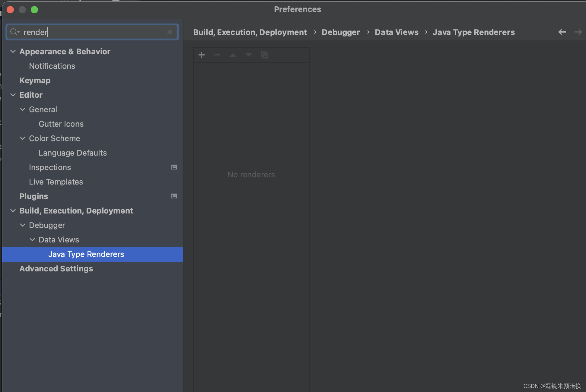Collapse the Appearance & Behavior section

click(13, 51)
